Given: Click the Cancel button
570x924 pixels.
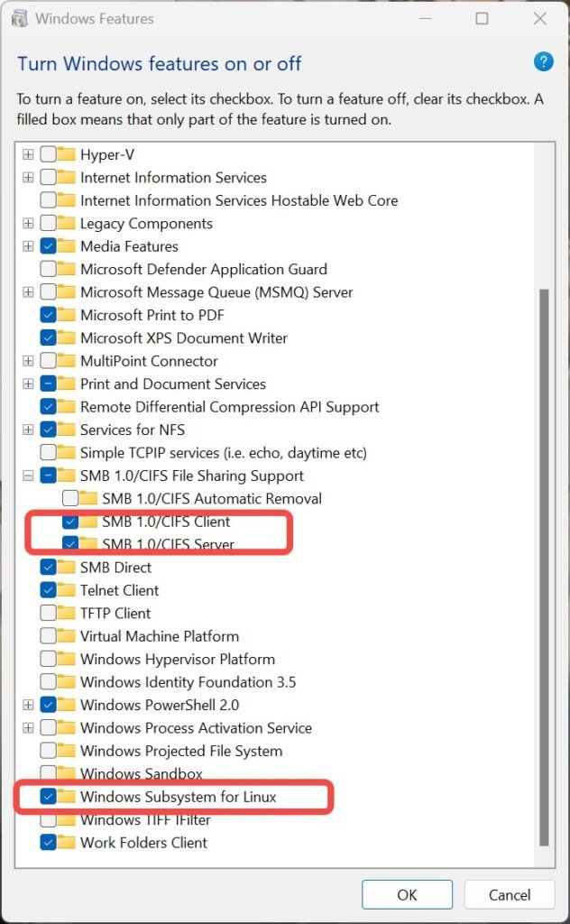Looking at the screenshot, I should 510,894.
